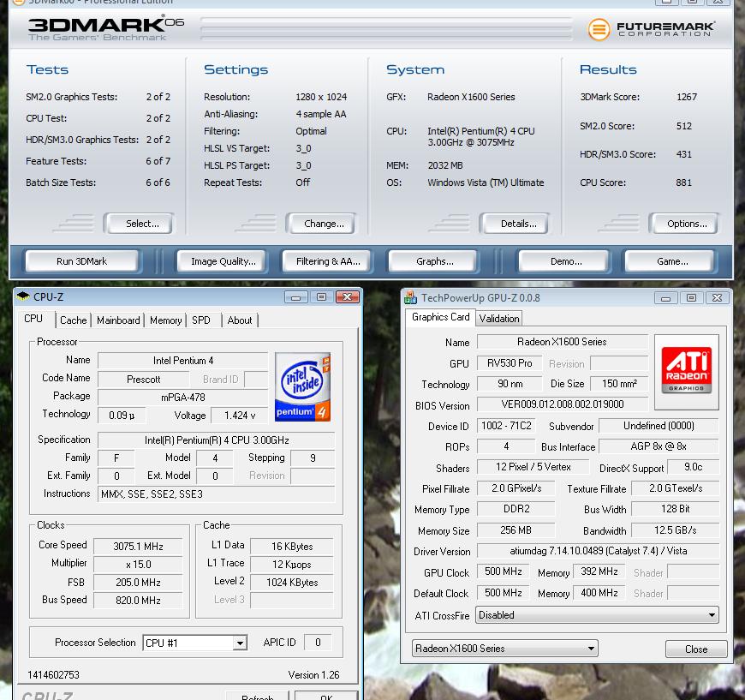
Task: Open system Details... button
Action: pos(516,224)
